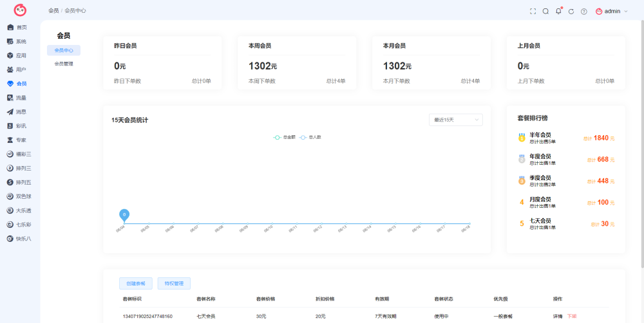The image size is (644, 323).
Task: Toggle 总金额 series in chart legend
Action: 284,138
